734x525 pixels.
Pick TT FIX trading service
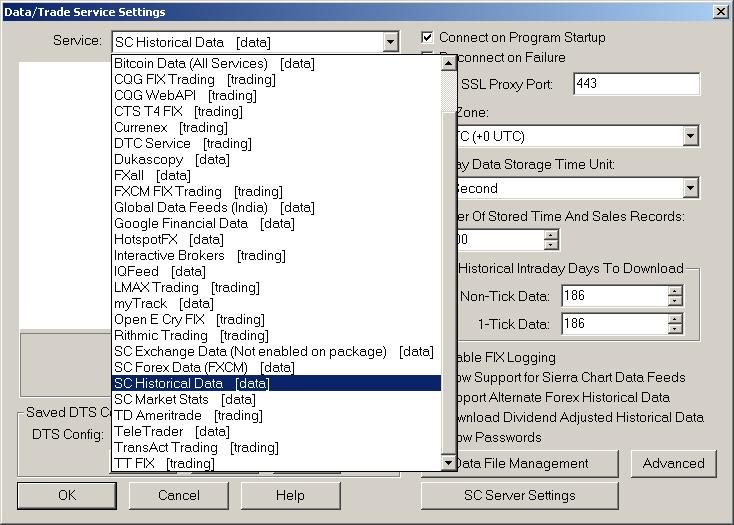[x=277, y=463]
